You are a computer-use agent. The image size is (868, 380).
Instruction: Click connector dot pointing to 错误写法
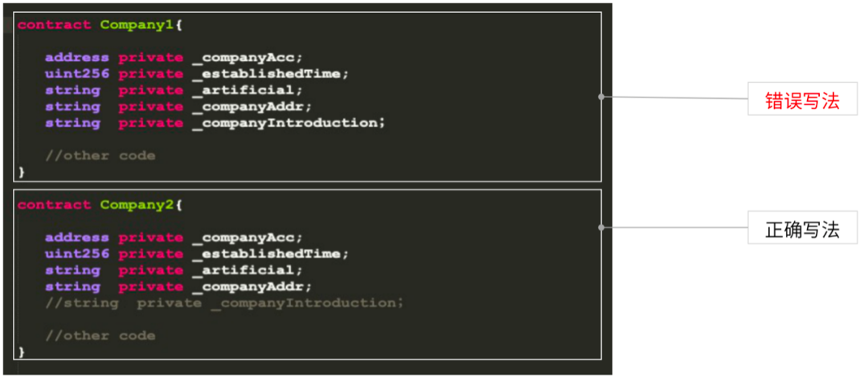[601, 96]
